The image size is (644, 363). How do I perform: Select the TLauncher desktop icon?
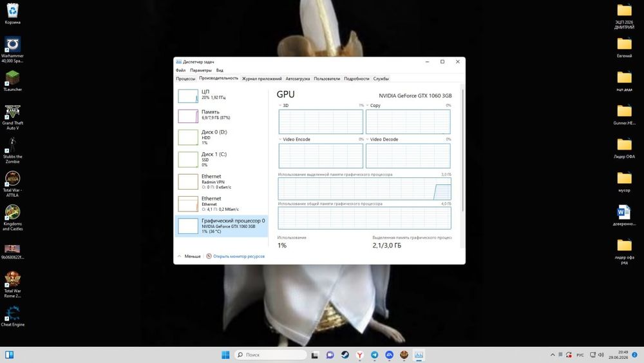click(12, 81)
